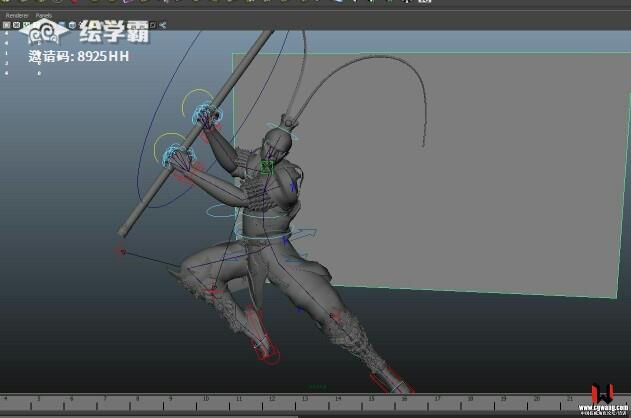631x418 pixels.
Task: Open the Renderer menu in viewport panel
Action: (x=16, y=15)
